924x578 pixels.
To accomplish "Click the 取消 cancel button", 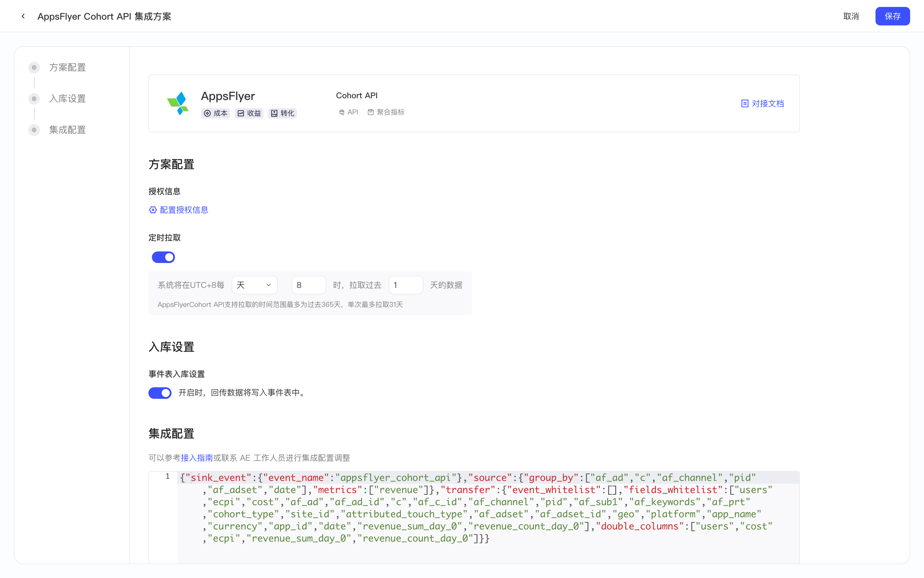I will pos(851,16).
